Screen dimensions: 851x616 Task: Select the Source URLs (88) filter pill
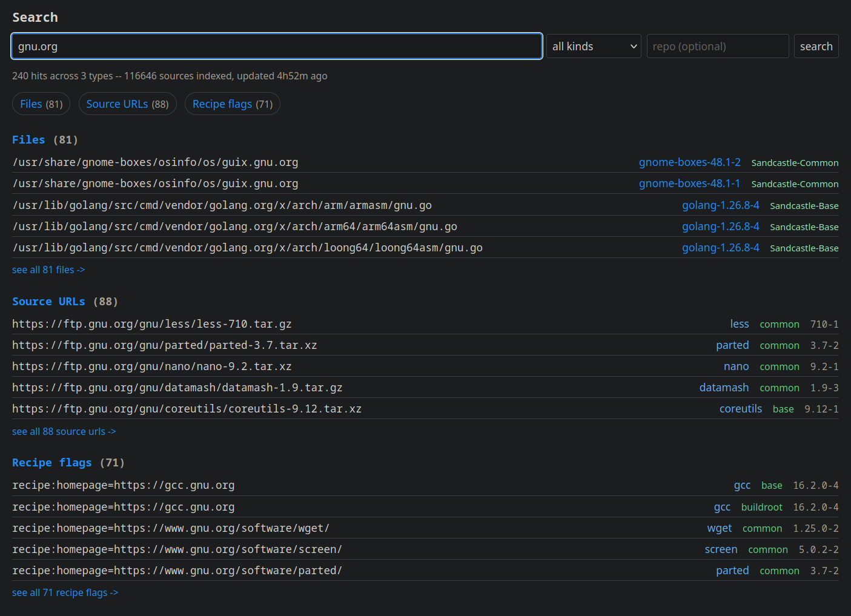(x=127, y=104)
